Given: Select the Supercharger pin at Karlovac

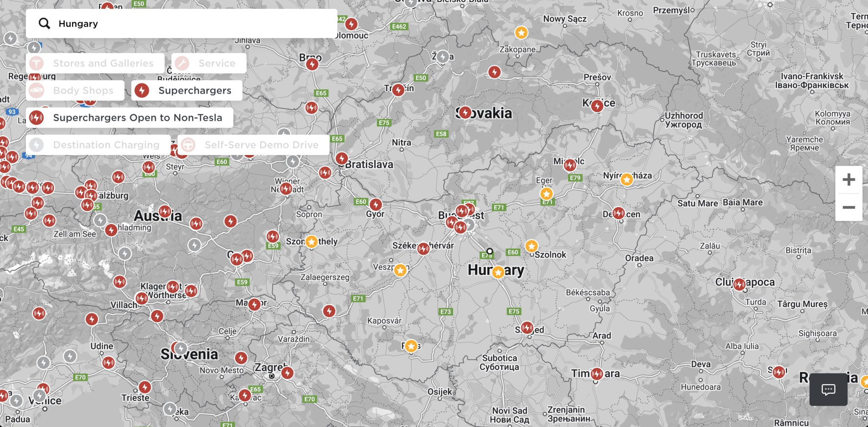Looking at the screenshot, I should [245, 395].
